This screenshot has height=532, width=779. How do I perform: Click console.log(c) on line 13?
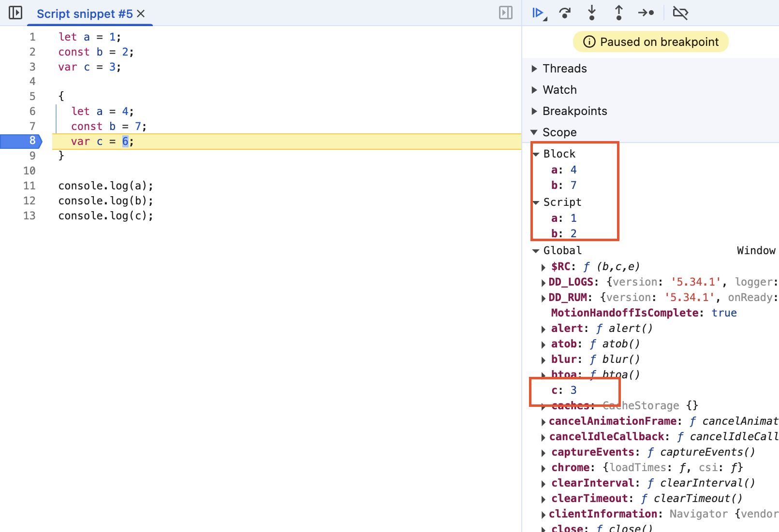tap(105, 216)
